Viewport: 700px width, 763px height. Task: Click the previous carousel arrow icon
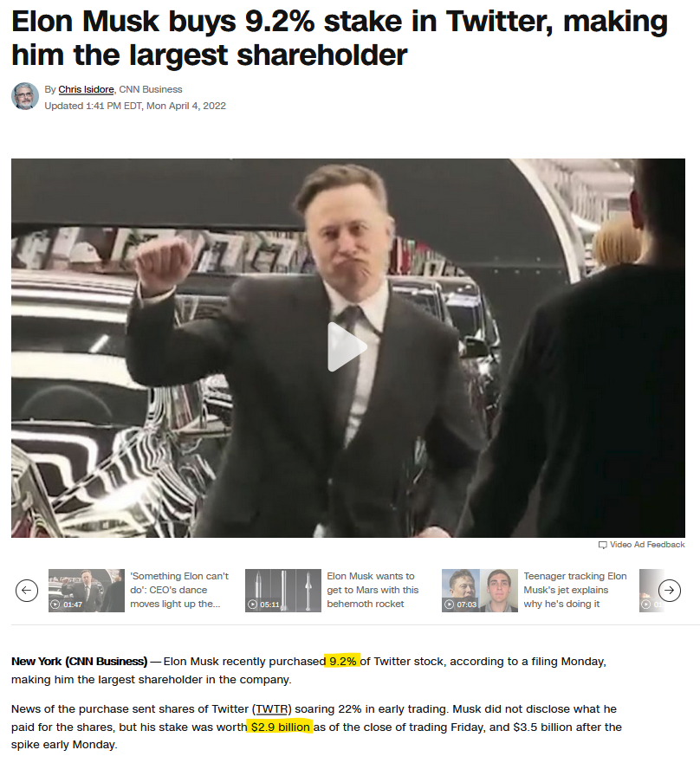(x=27, y=591)
